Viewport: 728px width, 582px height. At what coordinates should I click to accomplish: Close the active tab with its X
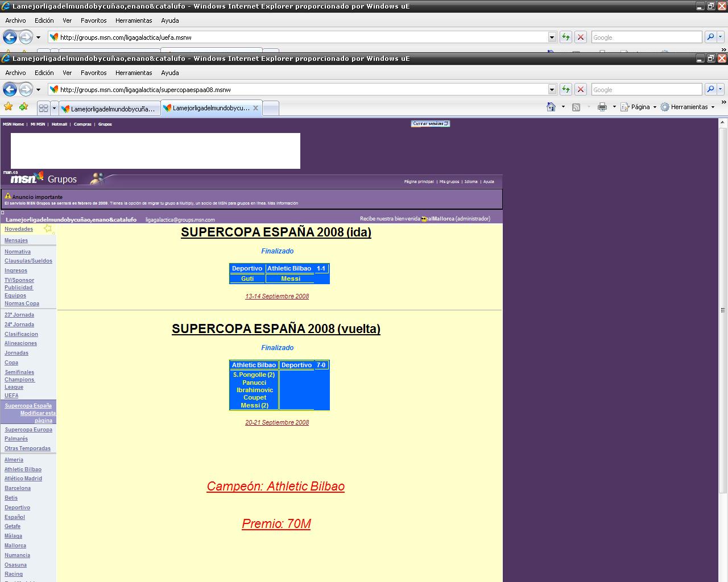coord(255,108)
